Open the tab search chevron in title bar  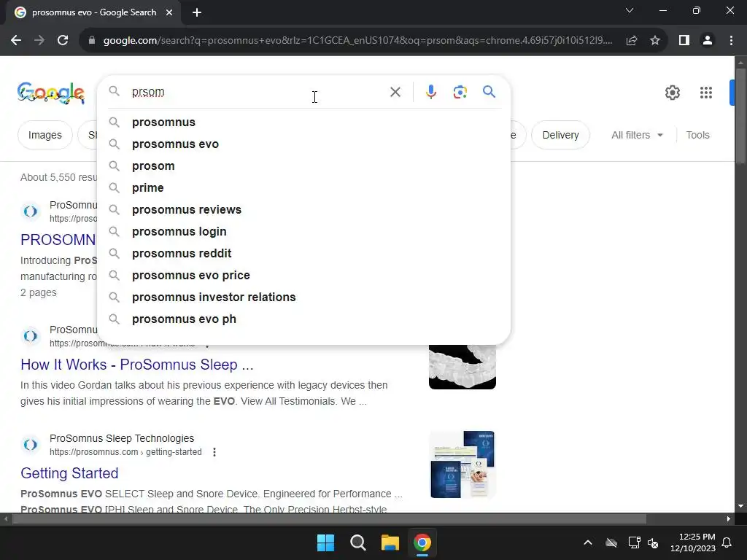630,10
